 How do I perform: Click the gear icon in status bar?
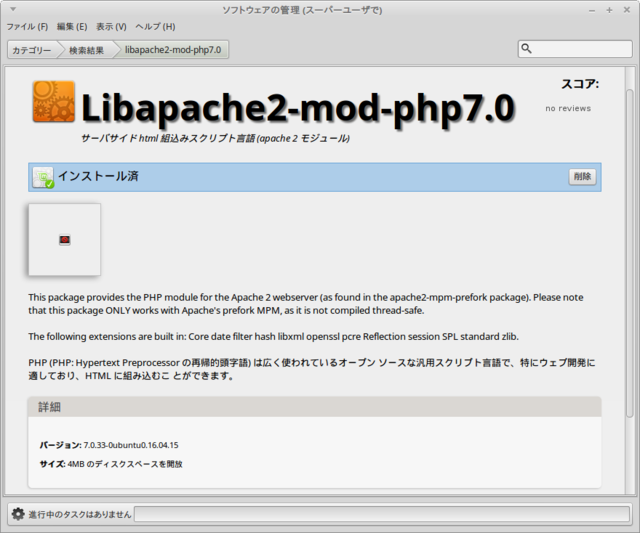(18, 514)
